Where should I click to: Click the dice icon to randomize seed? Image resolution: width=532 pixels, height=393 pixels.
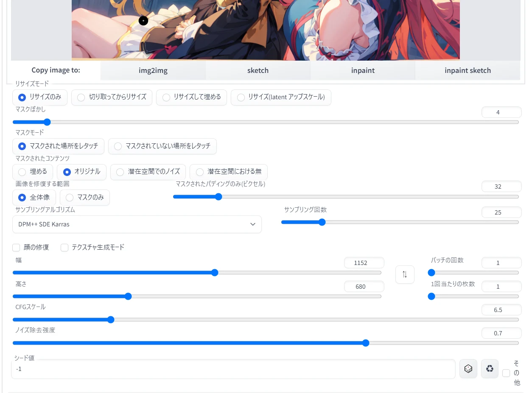point(468,369)
